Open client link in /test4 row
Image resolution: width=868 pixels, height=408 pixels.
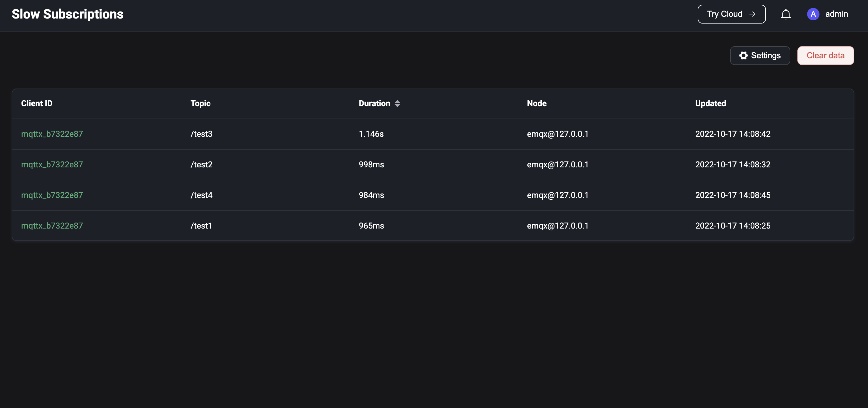point(52,195)
